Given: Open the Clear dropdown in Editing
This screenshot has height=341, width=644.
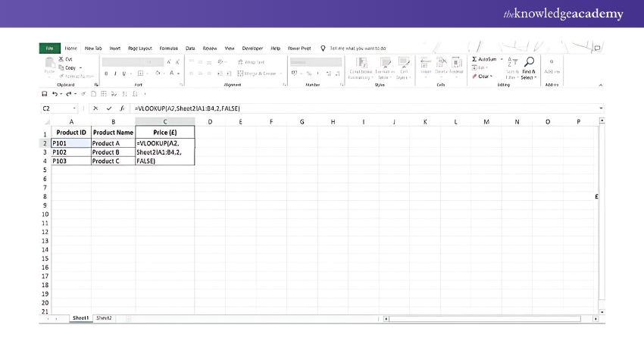Looking at the screenshot, I should (x=482, y=77).
